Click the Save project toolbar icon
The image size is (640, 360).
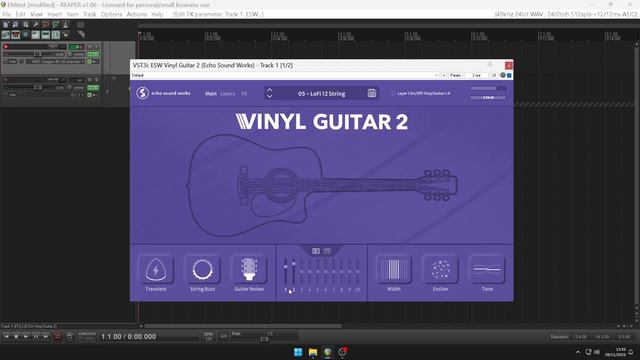point(25,25)
